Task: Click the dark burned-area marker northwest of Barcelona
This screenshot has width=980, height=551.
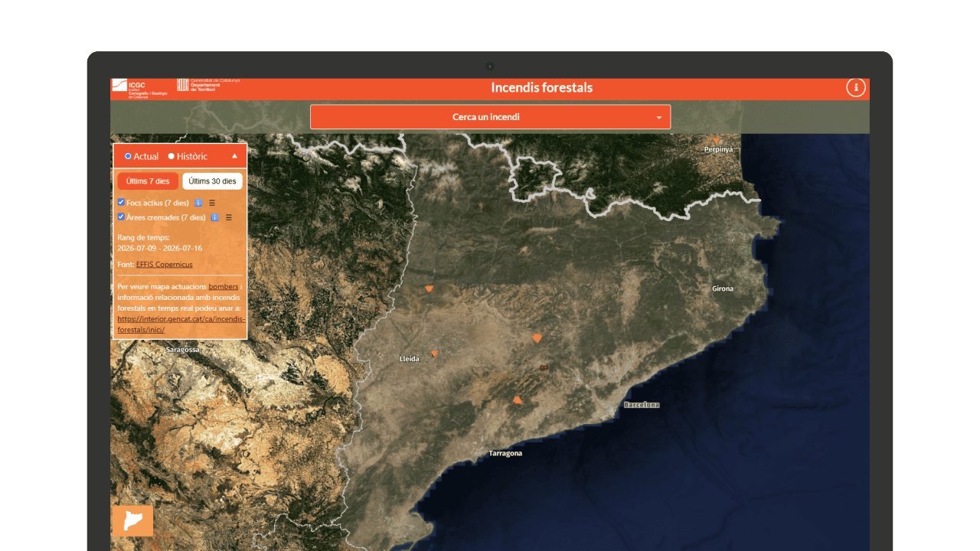Action: 544,368
